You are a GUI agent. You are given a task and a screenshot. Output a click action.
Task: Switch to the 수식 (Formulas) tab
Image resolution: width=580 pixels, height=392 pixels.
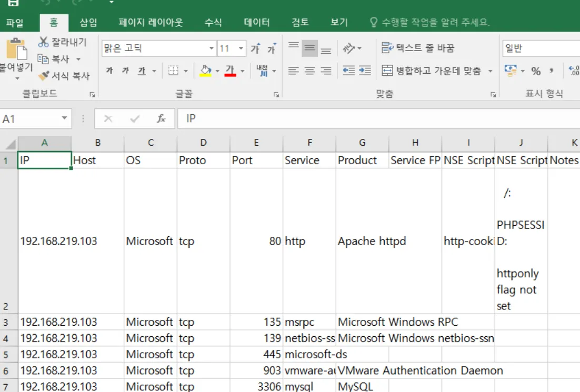click(x=214, y=23)
